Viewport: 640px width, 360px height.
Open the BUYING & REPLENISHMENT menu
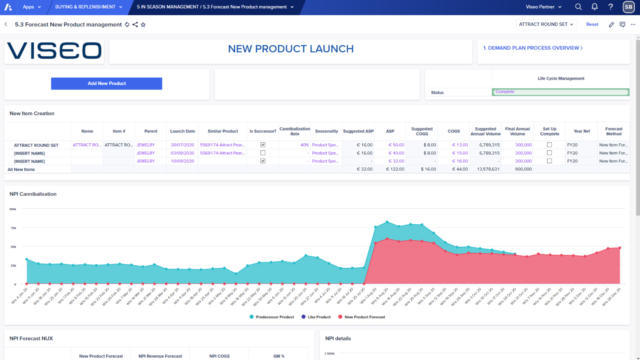(x=89, y=7)
